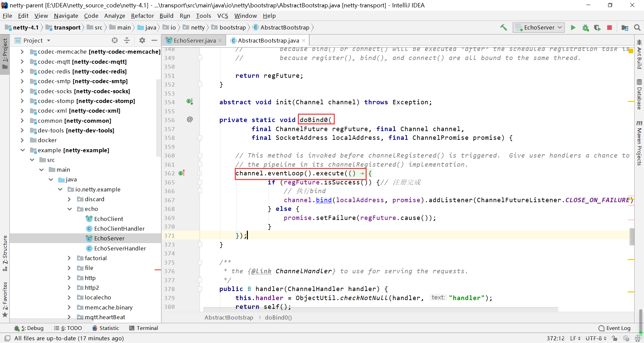
Task: Click the @ gutter icon line 356
Action: (x=190, y=119)
